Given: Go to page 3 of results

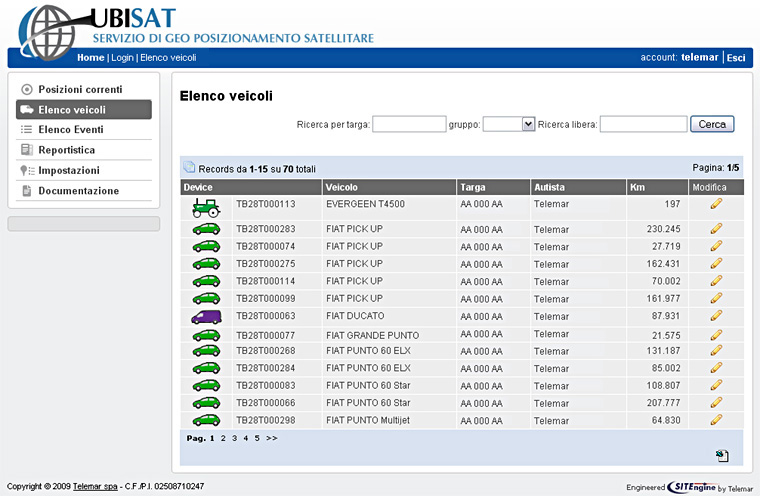Looking at the screenshot, I should (x=235, y=438).
